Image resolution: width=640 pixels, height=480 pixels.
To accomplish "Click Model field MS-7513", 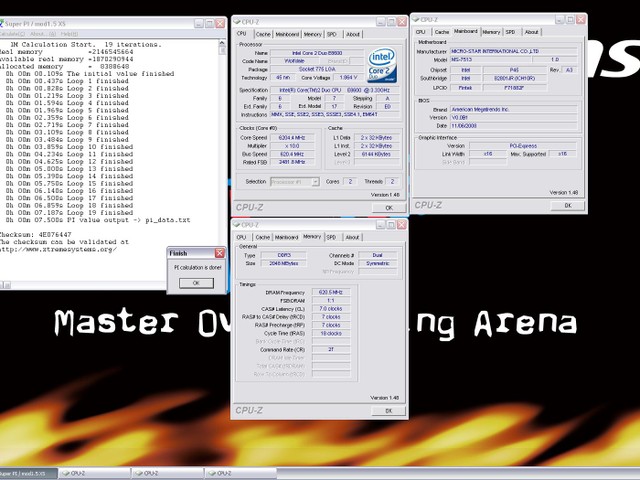I will (491, 59).
